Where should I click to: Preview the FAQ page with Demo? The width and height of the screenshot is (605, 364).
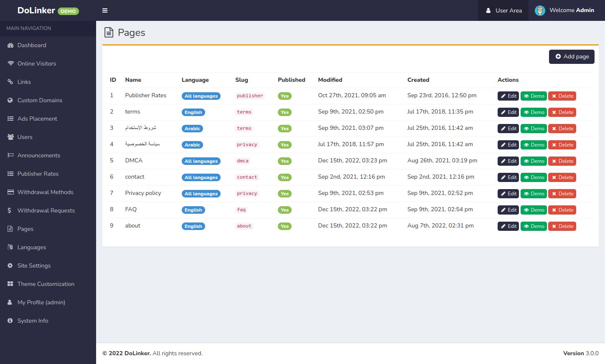coord(534,210)
